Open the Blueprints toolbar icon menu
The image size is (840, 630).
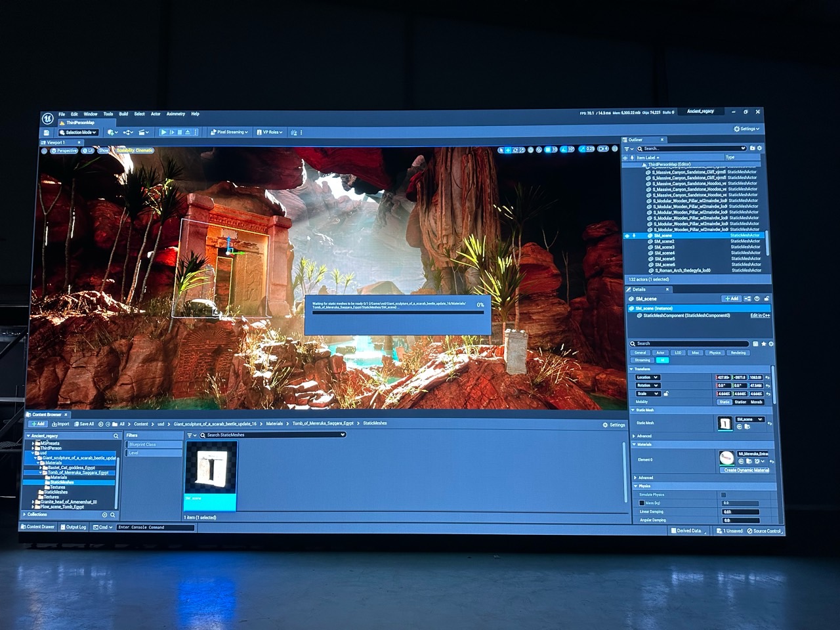(x=129, y=133)
